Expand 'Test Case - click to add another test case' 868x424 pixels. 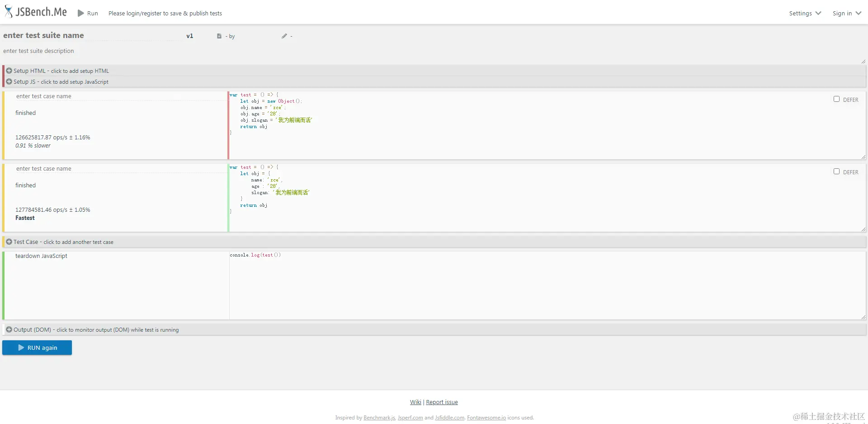tap(434, 242)
